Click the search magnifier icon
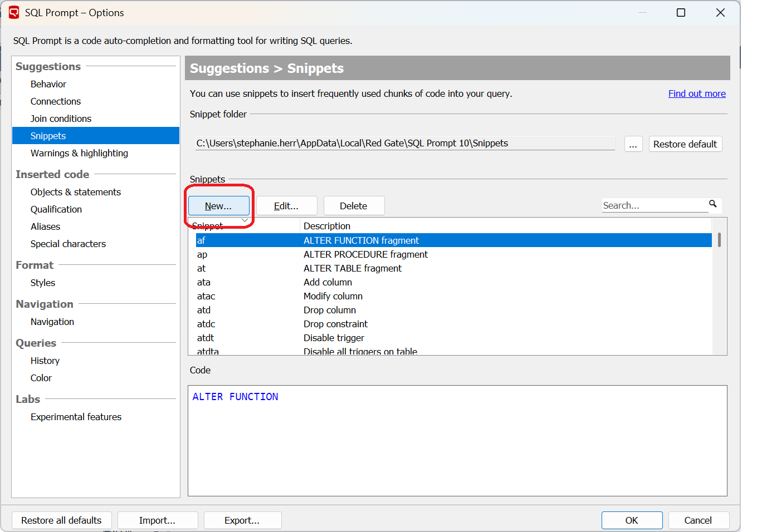767x532 pixels. tap(712, 204)
